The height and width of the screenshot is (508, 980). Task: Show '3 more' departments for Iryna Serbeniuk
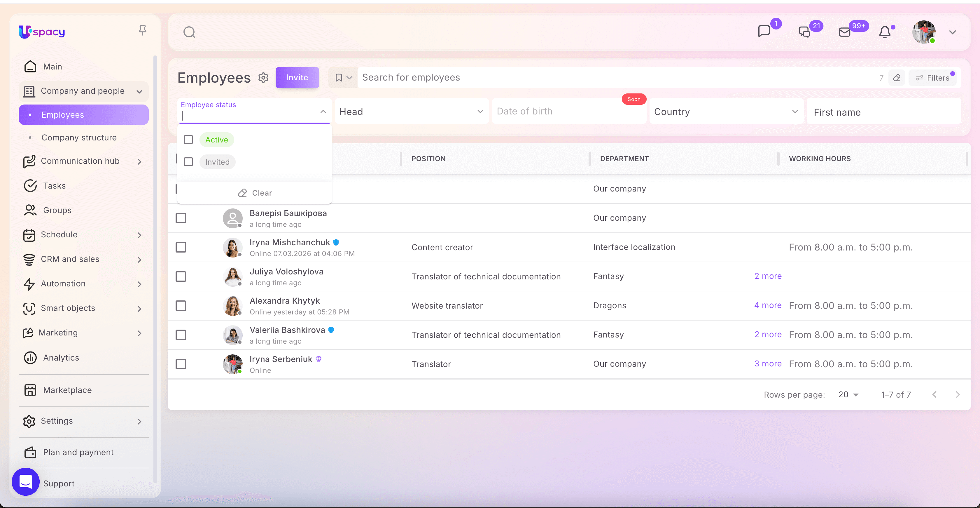pos(768,364)
